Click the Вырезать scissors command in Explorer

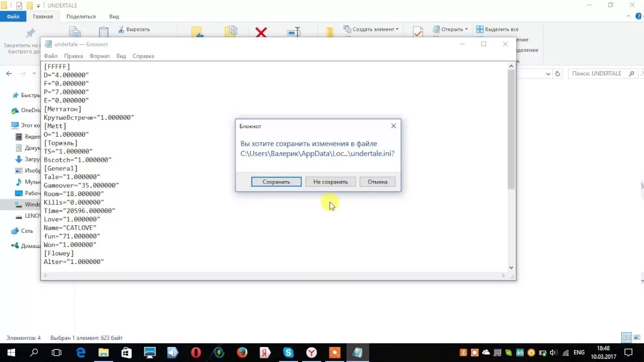[134, 29]
